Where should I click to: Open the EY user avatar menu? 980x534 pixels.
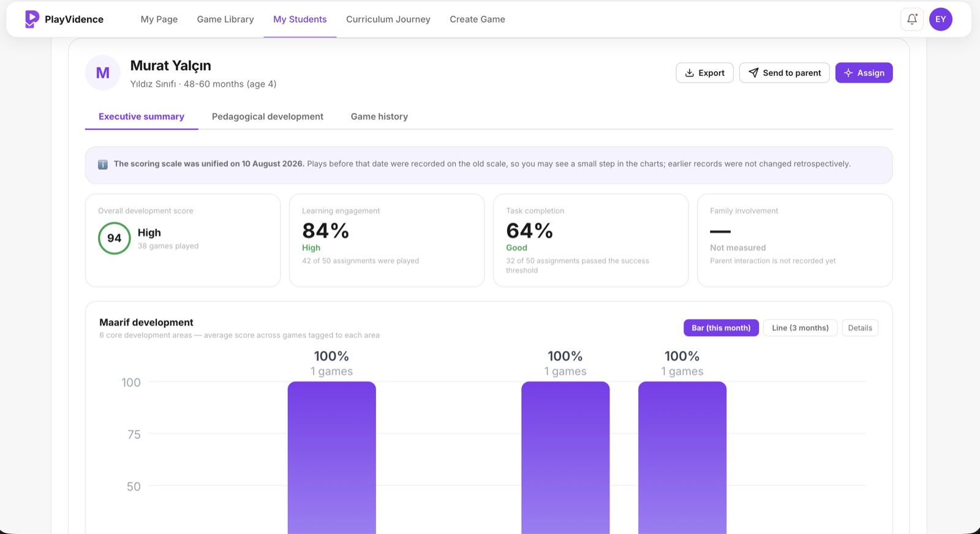pos(941,19)
